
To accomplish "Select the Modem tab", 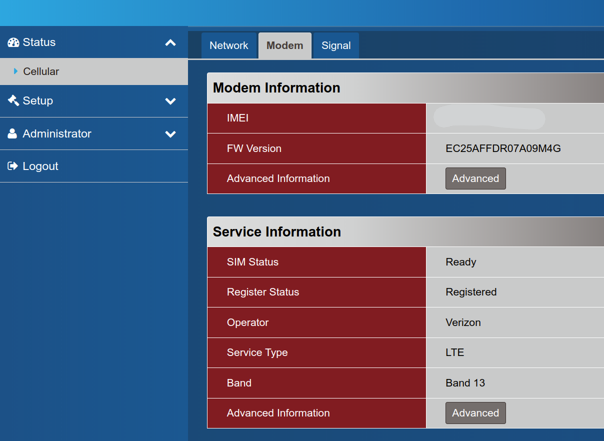I will pyautogui.click(x=285, y=45).
